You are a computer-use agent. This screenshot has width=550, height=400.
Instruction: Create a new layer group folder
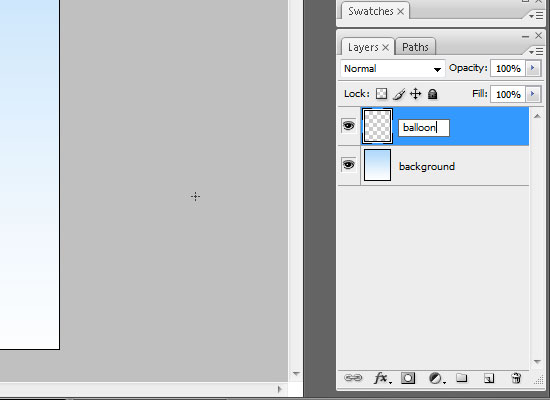462,378
